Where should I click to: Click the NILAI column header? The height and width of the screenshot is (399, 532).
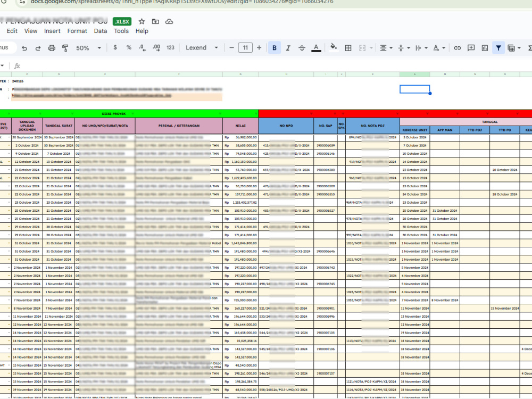(240, 126)
